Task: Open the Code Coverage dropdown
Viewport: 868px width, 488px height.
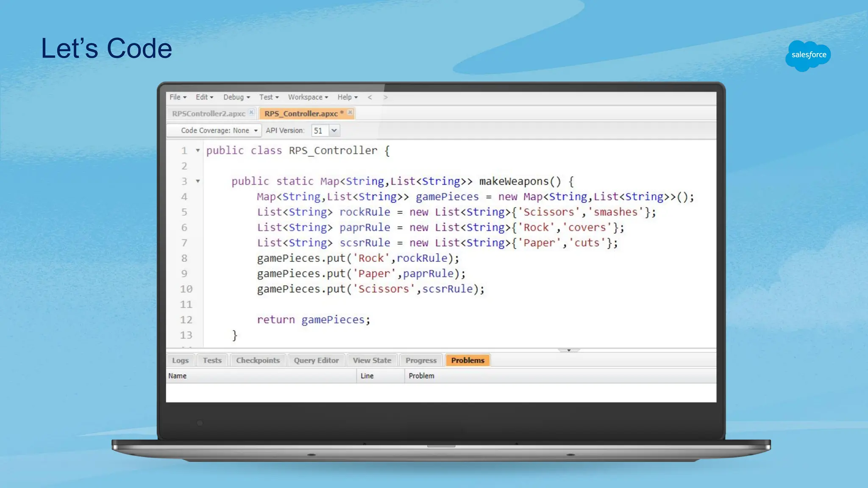Action: pyautogui.click(x=218, y=130)
